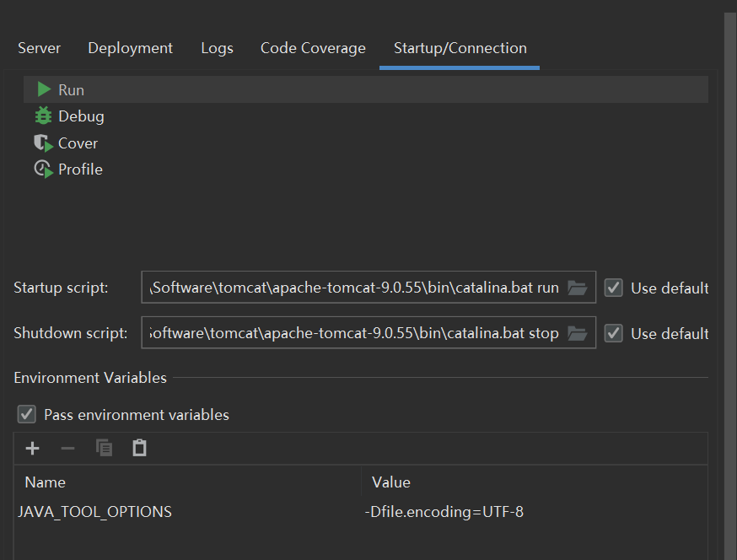Go to the Logs tab
Image resolution: width=737 pixels, height=560 pixels.
[x=217, y=48]
